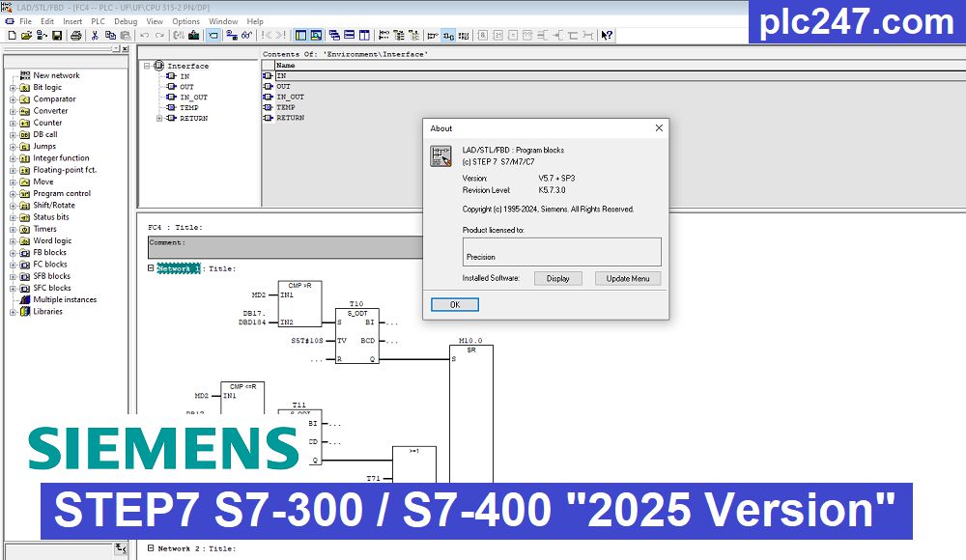The width and height of the screenshot is (966, 560).
Task: Toggle the Details view toolbar button
Action: pos(316,36)
